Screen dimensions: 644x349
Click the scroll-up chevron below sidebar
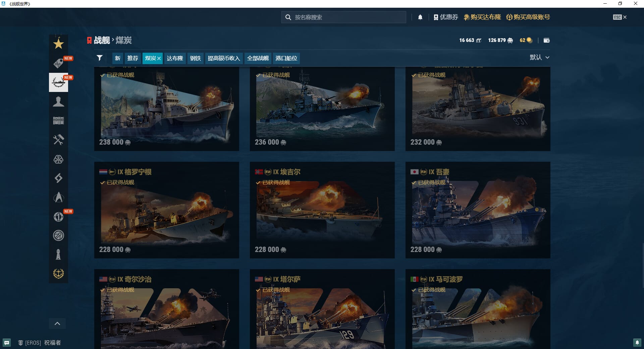(57, 323)
